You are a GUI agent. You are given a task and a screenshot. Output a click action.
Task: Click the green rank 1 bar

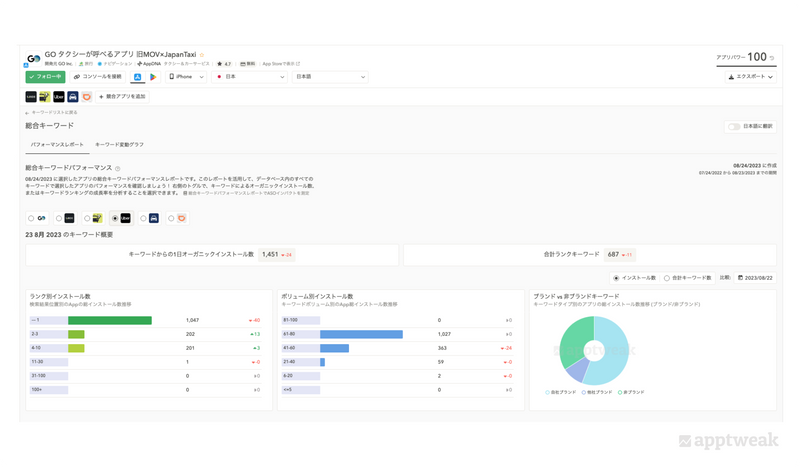110,321
